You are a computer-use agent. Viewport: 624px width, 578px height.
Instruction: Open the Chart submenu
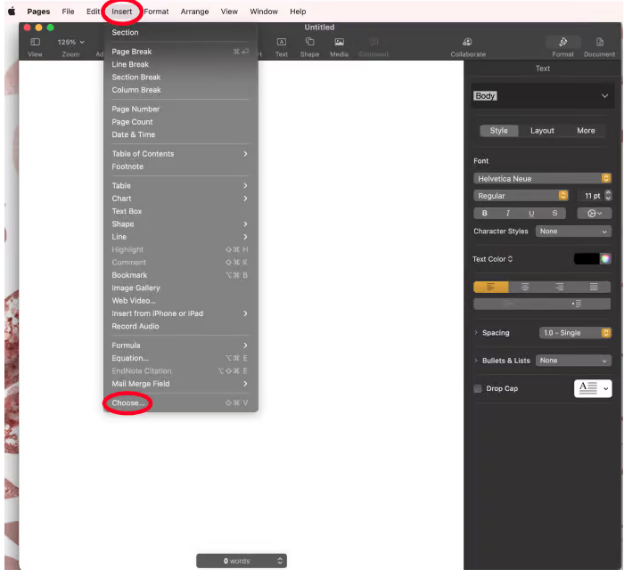pyautogui.click(x=179, y=198)
